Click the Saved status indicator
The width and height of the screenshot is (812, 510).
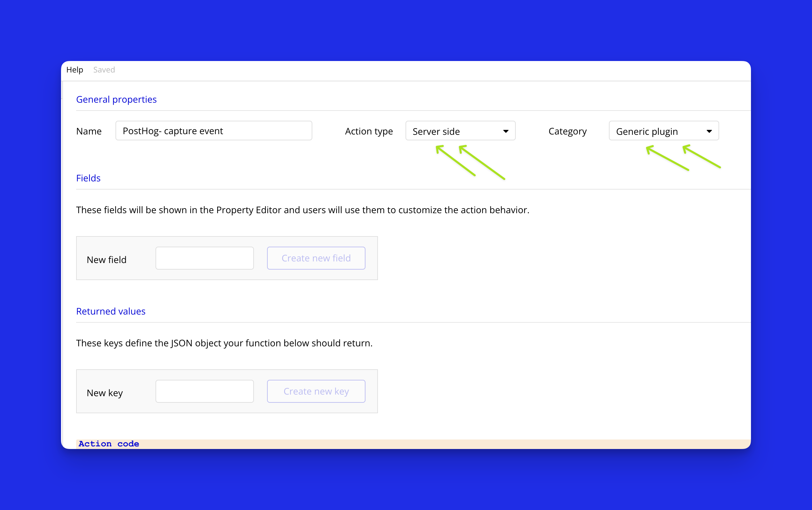(x=104, y=70)
